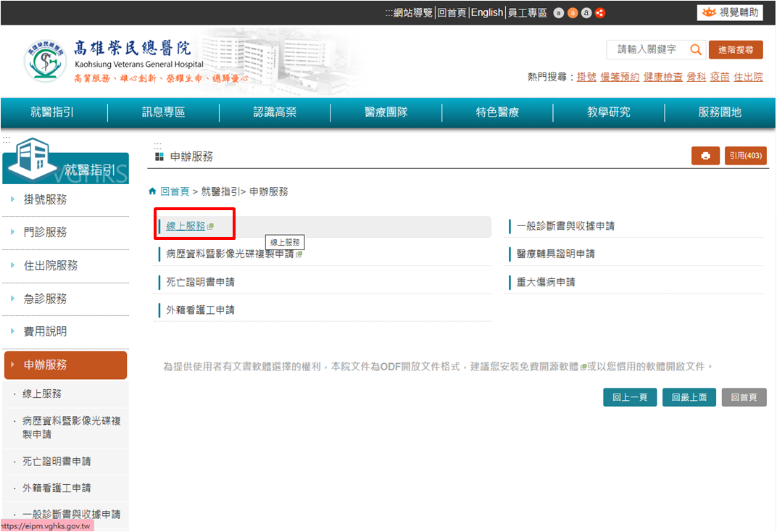
Task: Click the 進階搜尋 advanced search button
Action: tap(735, 49)
